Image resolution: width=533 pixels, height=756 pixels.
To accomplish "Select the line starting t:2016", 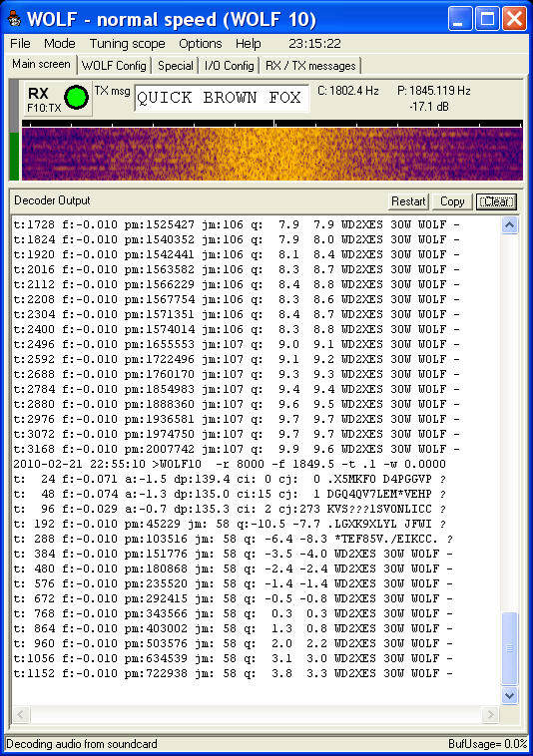I will point(237,269).
